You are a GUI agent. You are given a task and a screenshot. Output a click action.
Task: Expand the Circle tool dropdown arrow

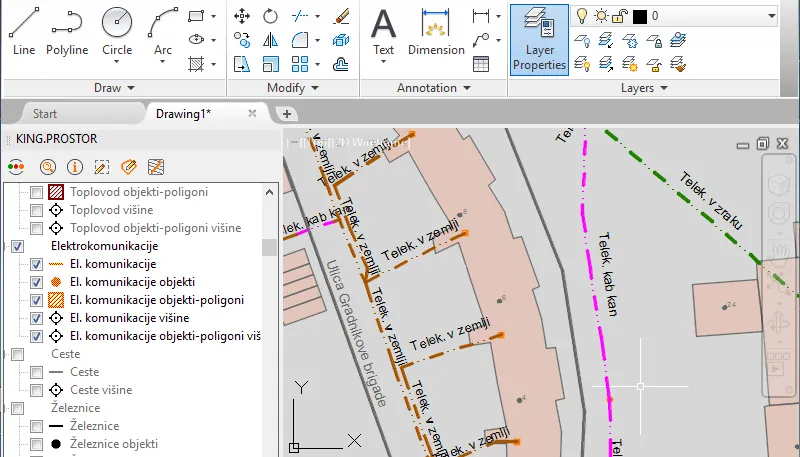click(117, 62)
